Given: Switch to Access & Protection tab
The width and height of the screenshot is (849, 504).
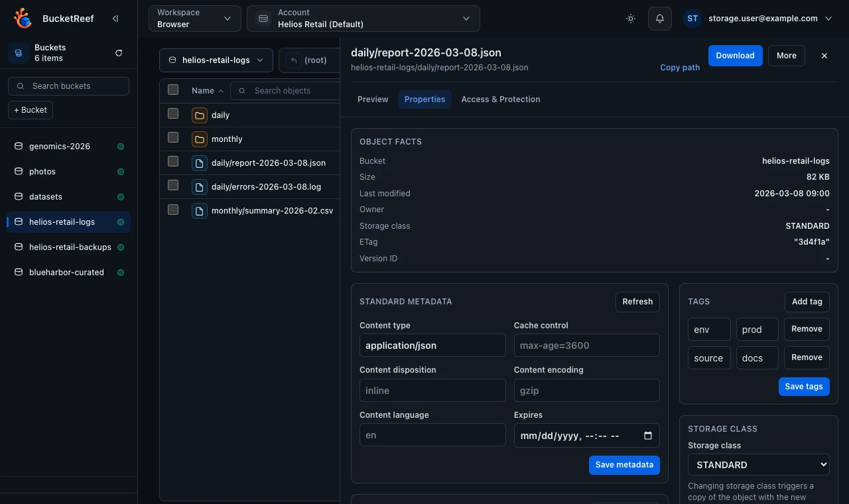Looking at the screenshot, I should point(501,99).
